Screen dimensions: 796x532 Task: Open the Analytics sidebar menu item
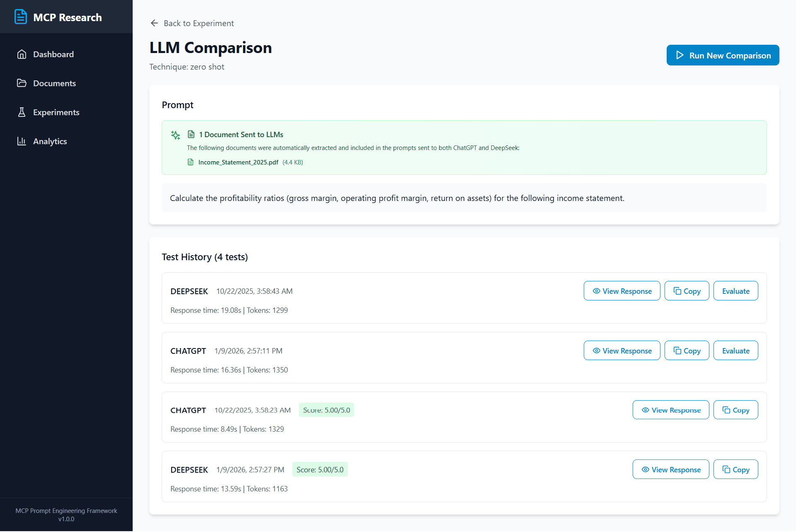click(50, 141)
